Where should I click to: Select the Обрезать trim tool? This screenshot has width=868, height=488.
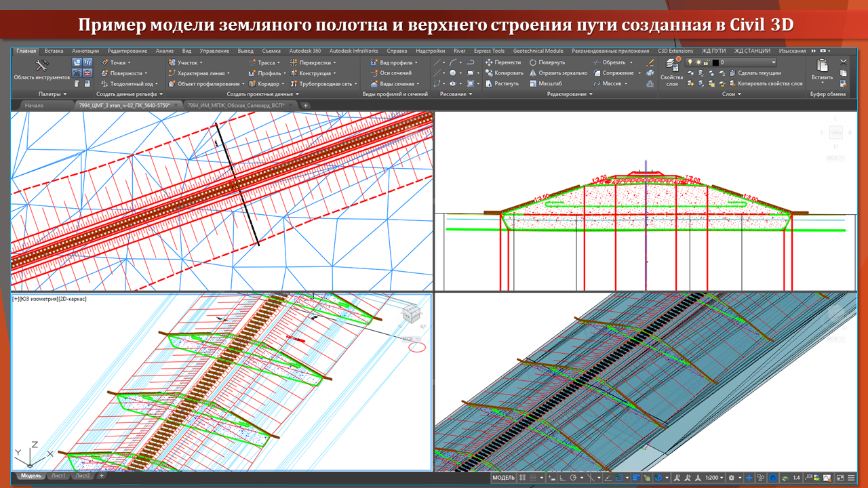[612, 62]
